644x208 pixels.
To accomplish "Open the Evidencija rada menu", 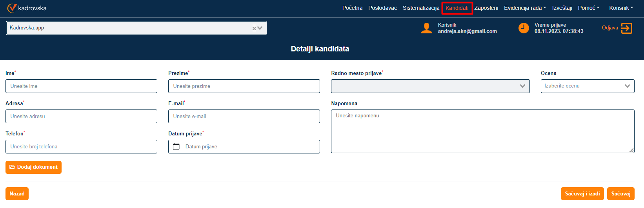I will [x=525, y=8].
